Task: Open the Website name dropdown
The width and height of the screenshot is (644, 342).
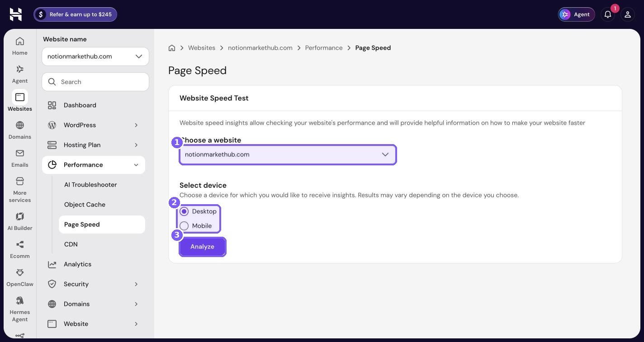Action: pyautogui.click(x=95, y=56)
